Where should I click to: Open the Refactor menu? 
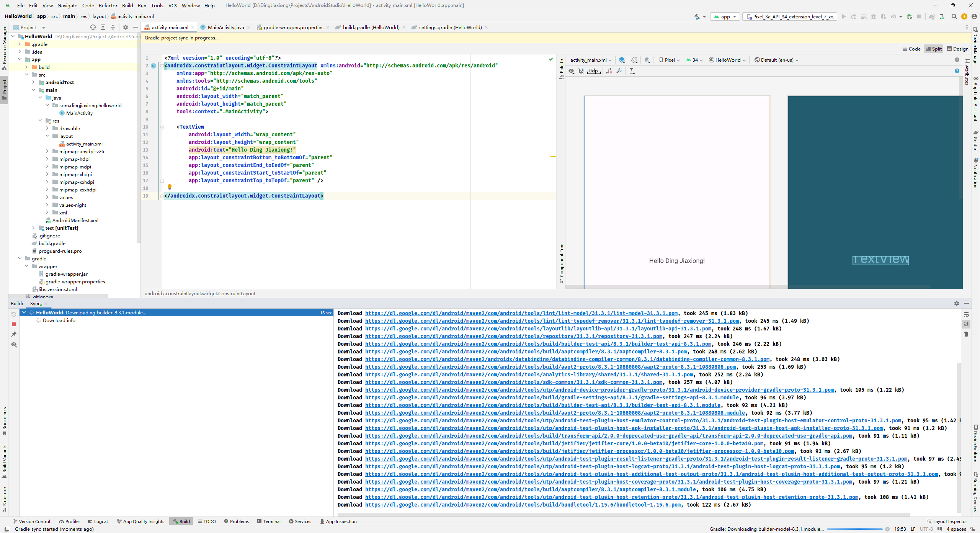[x=108, y=5]
